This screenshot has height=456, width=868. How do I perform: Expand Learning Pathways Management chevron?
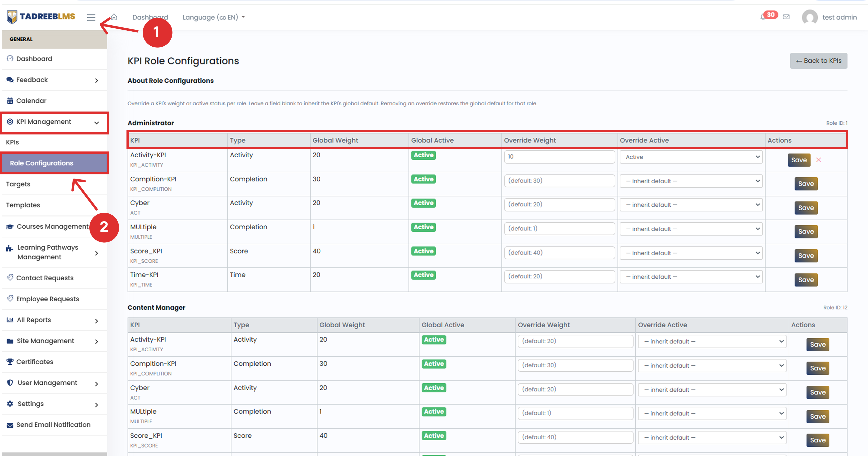coord(97,253)
